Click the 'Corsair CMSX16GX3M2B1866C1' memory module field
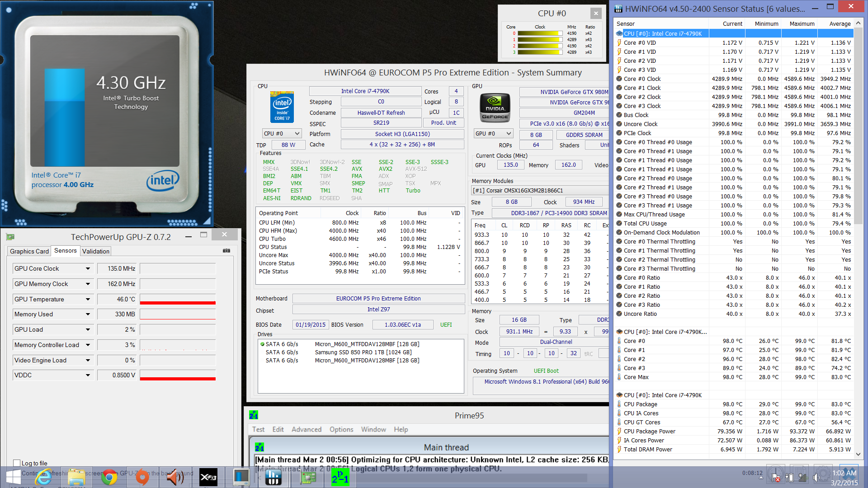This screenshot has height=488, width=868. pyautogui.click(x=541, y=190)
